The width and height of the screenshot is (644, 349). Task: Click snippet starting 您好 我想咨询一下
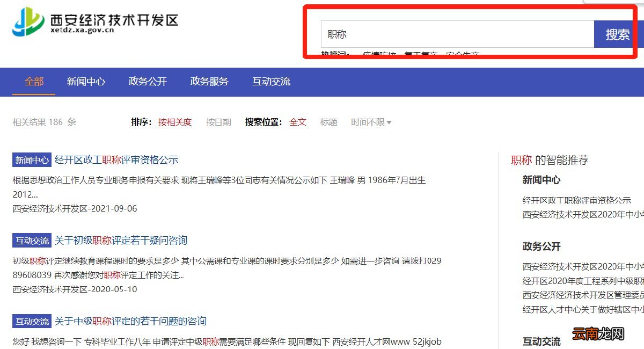pyautogui.click(x=226, y=342)
